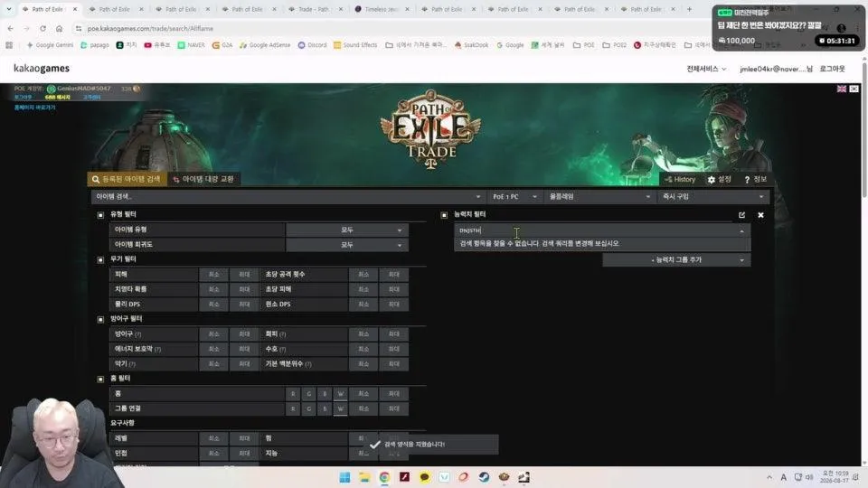Open the 능력치 그룹 추가 dropdown

coord(676,259)
